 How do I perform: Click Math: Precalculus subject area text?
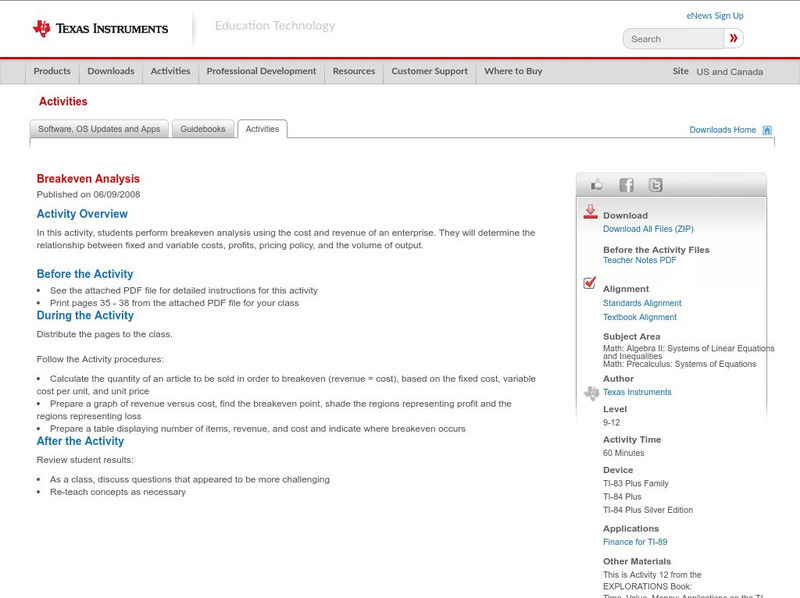coord(680,364)
